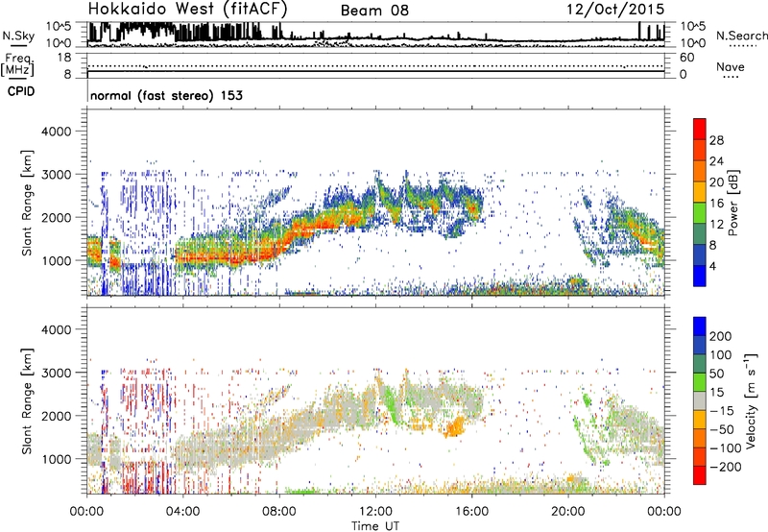
Task: Click '3000' on velocity panel range axis
Action: click(x=56, y=373)
